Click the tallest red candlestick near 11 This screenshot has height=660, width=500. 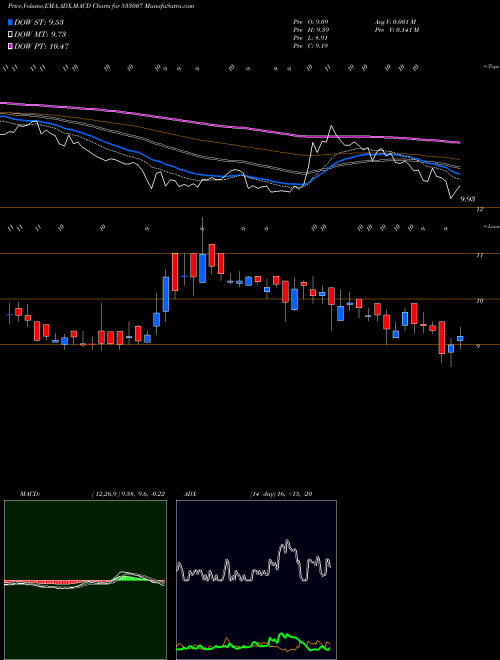click(175, 272)
